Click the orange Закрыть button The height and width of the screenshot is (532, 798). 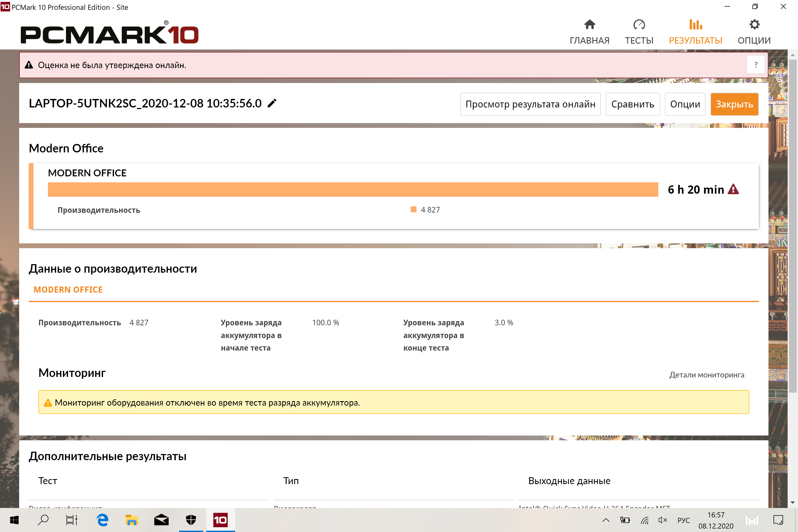click(734, 104)
